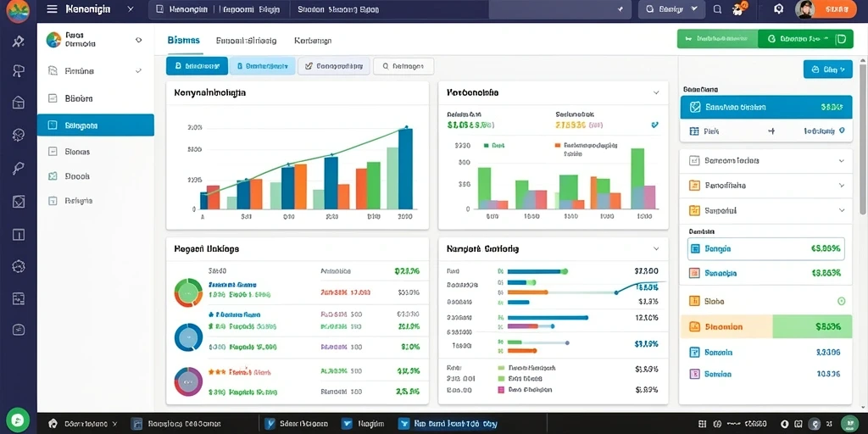Viewport: 868px width, 434px height.
Task: Click the green handle on the top Nanpork bar
Action: pos(564,271)
